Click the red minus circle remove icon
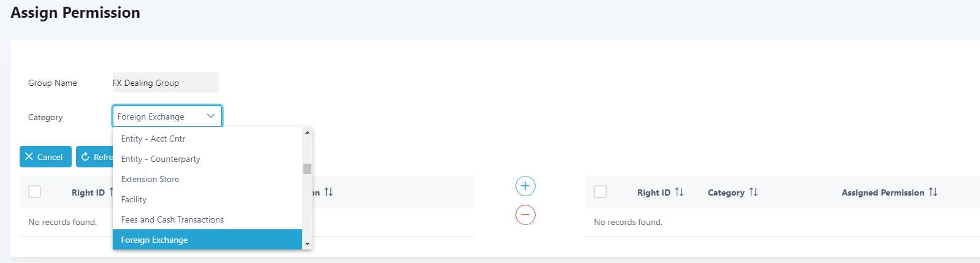Image resolution: width=980 pixels, height=263 pixels. coord(525,215)
